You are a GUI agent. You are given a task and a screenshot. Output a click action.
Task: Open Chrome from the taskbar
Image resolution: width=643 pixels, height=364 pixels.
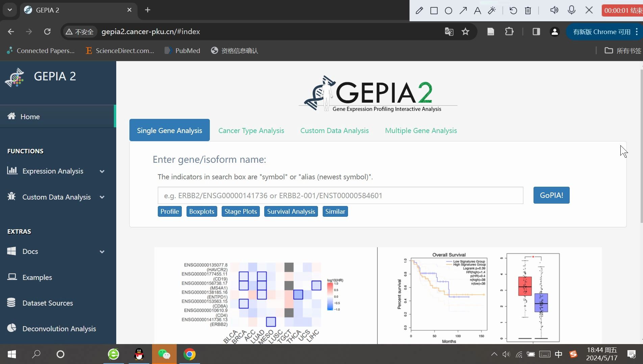click(x=190, y=354)
